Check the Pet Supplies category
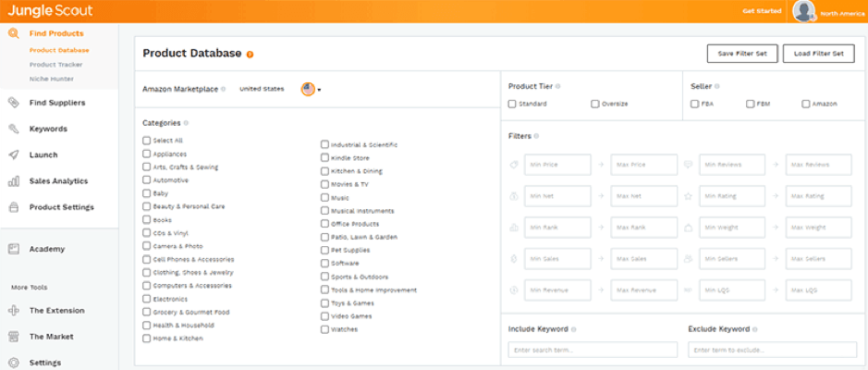This screenshot has width=868, height=370. [325, 250]
